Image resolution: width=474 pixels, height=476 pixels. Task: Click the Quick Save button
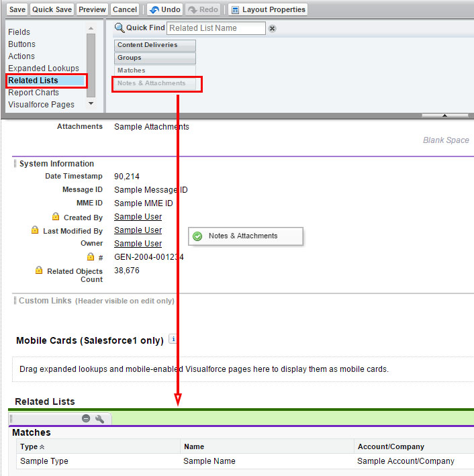52,9
